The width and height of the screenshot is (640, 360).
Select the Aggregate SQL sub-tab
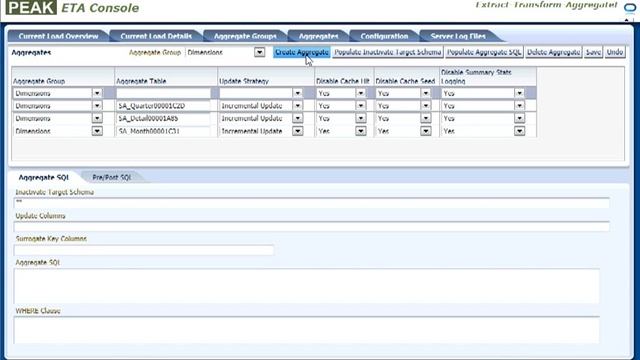coord(44,177)
